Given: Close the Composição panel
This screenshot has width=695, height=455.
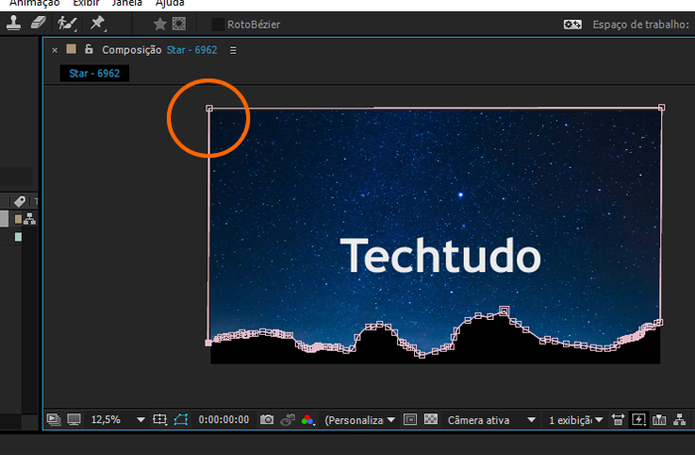Looking at the screenshot, I should pyautogui.click(x=55, y=50).
